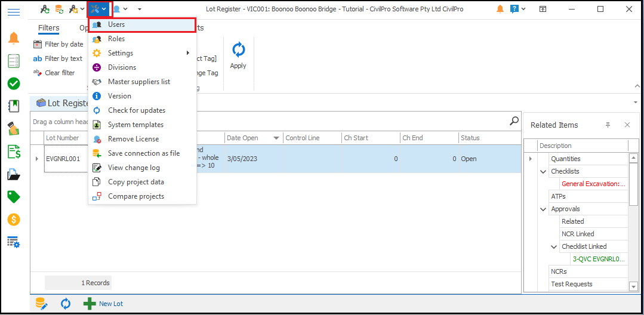The width and height of the screenshot is (644, 315).
Task: Click the New Lot button
Action: point(104,304)
